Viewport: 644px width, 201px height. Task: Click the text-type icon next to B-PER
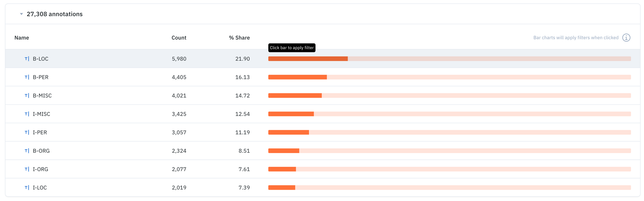click(27, 77)
